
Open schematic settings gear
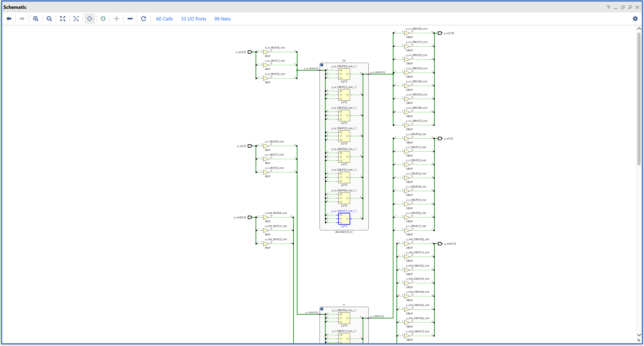tap(635, 19)
